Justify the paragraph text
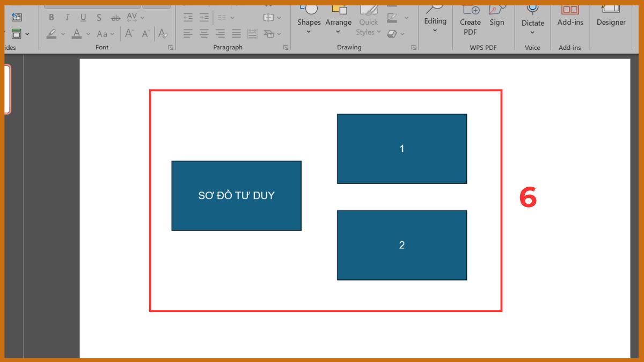 coord(236,34)
